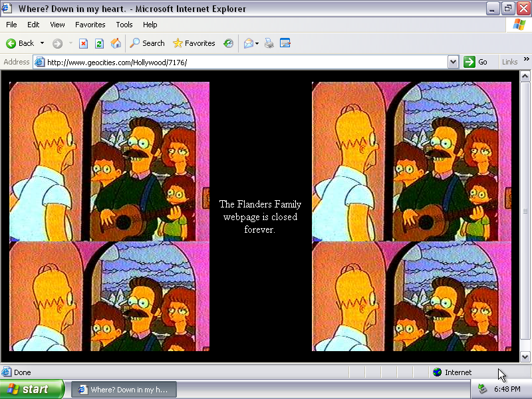This screenshot has width=532, height=399.
Task: Restore down the Internet Explorer window
Action: [508, 9]
